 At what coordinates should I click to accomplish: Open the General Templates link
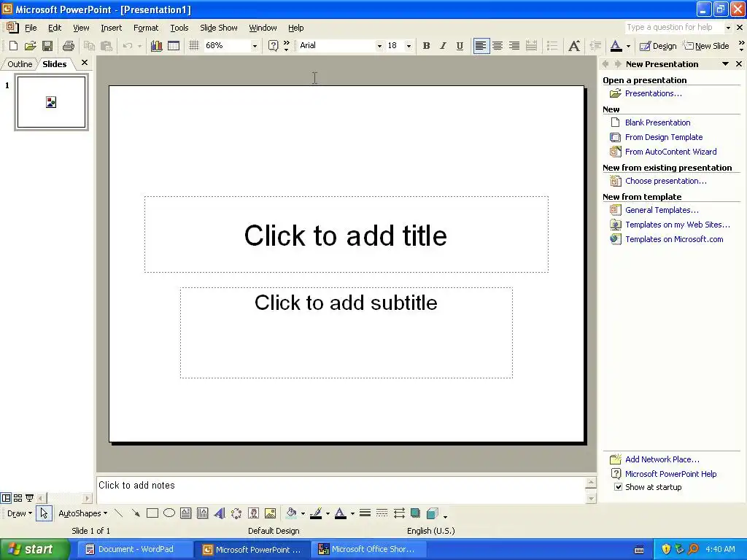point(662,210)
